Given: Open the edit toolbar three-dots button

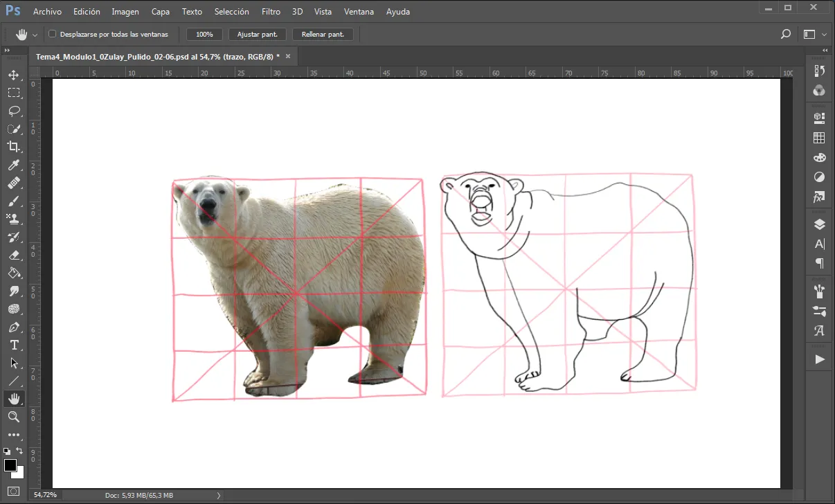Looking at the screenshot, I should 13,435.
